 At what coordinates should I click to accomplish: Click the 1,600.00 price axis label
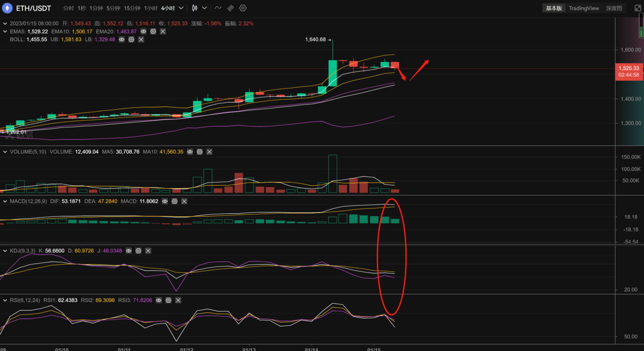click(x=630, y=50)
